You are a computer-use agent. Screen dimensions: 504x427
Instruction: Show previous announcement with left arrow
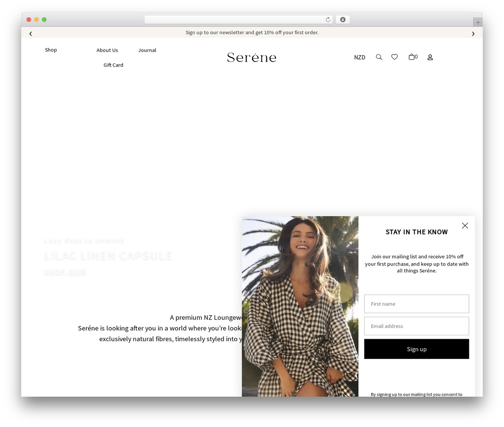click(x=31, y=33)
